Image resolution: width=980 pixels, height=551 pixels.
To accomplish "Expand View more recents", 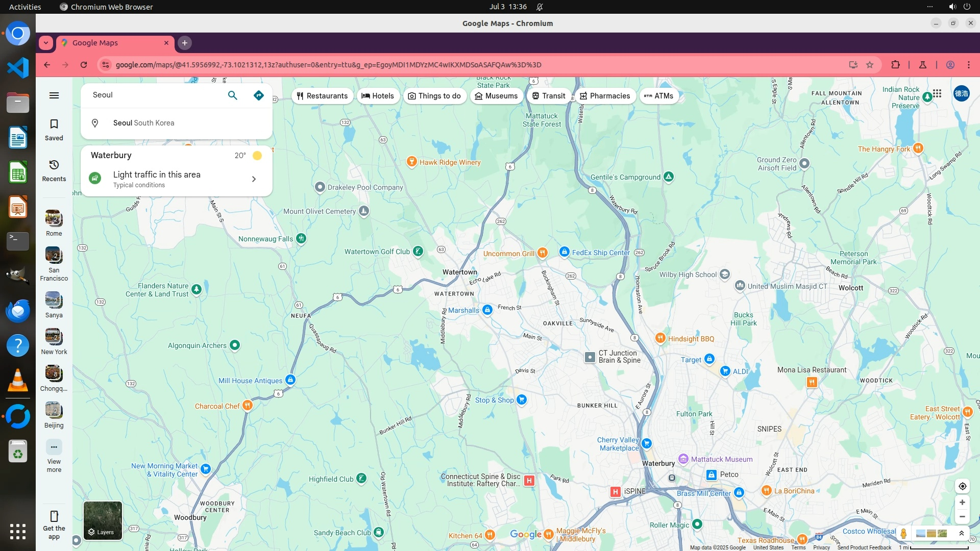I will [x=54, y=447].
